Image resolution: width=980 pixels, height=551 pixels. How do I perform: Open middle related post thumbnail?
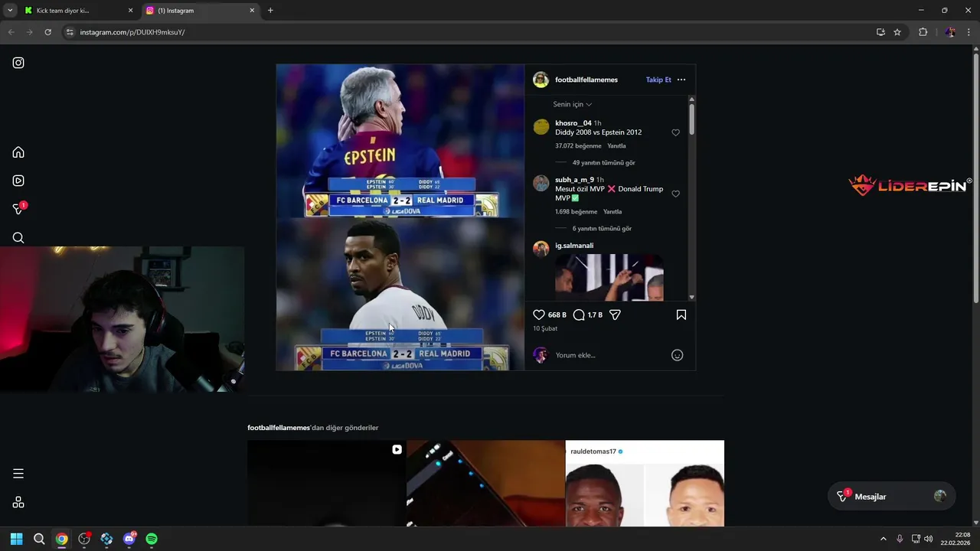pos(485,484)
